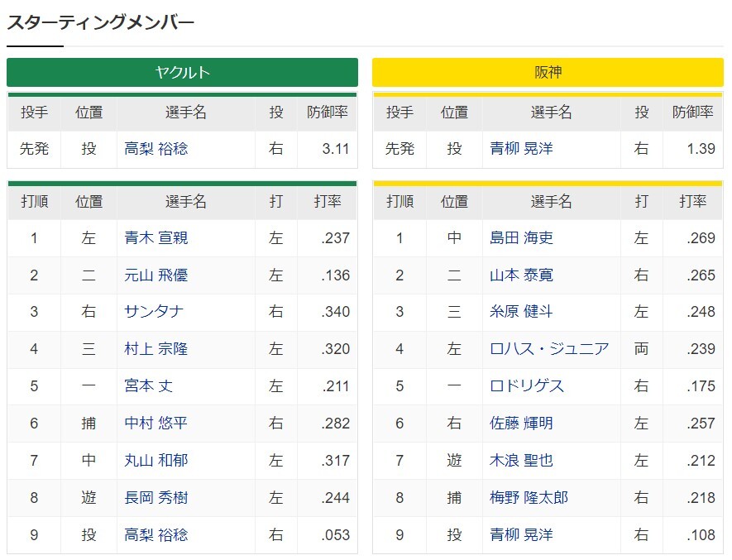Open 村上 宗隆 player profile
Screen dimensions: 732x560
coord(156,349)
